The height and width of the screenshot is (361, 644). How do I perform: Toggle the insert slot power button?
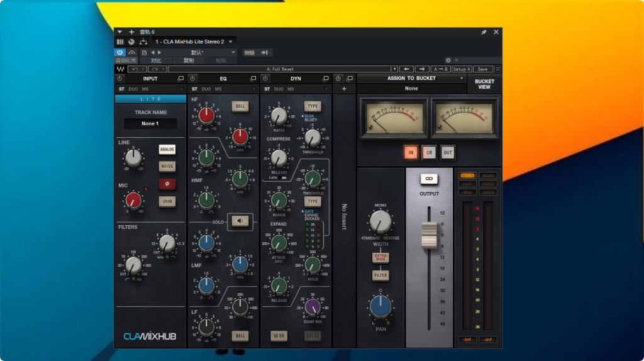[x=338, y=79]
